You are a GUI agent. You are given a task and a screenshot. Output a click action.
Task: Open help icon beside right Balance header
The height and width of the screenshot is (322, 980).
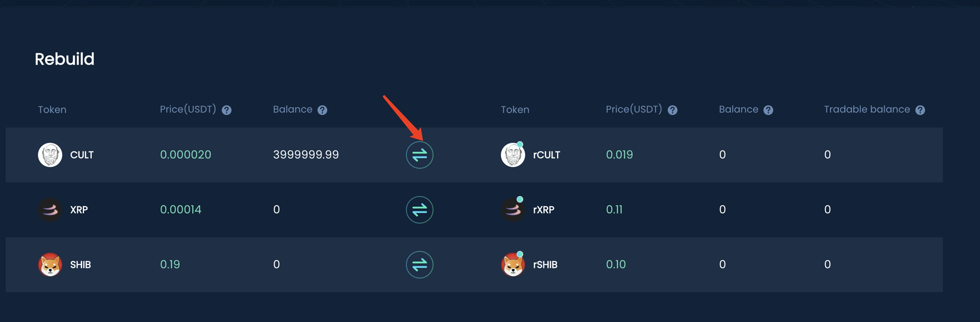(768, 110)
